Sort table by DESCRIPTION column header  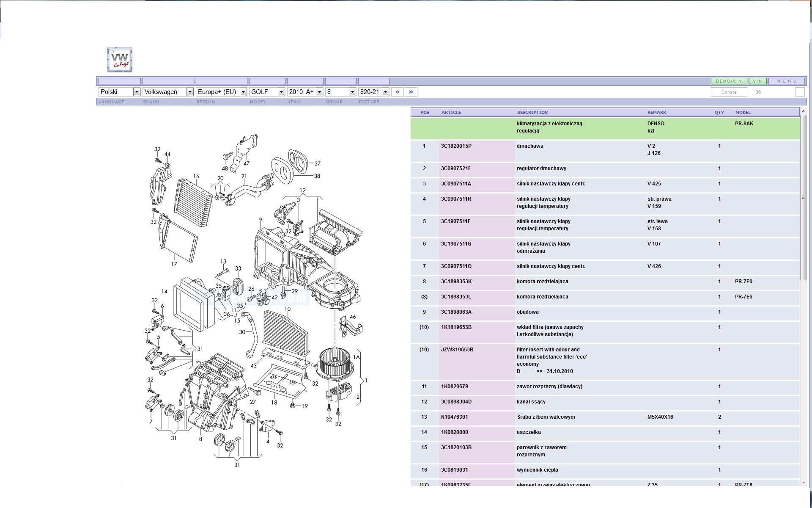[x=532, y=112]
